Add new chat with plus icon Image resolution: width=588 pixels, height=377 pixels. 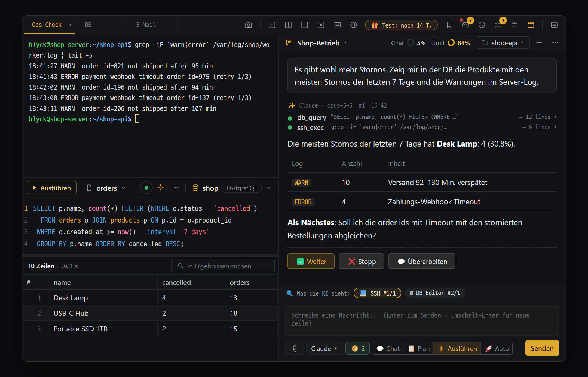pyautogui.click(x=539, y=43)
